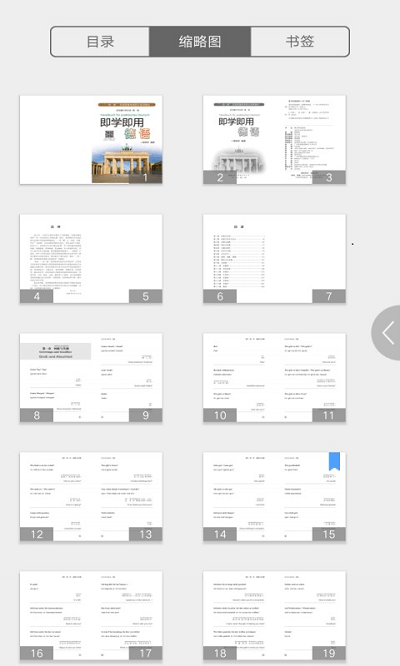The height and width of the screenshot is (666, 400).
Task: Click the page number 3 label
Action: point(329,177)
